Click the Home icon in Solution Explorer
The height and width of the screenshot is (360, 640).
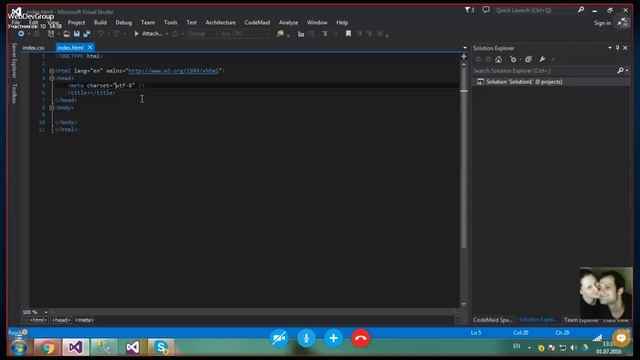coord(498,60)
